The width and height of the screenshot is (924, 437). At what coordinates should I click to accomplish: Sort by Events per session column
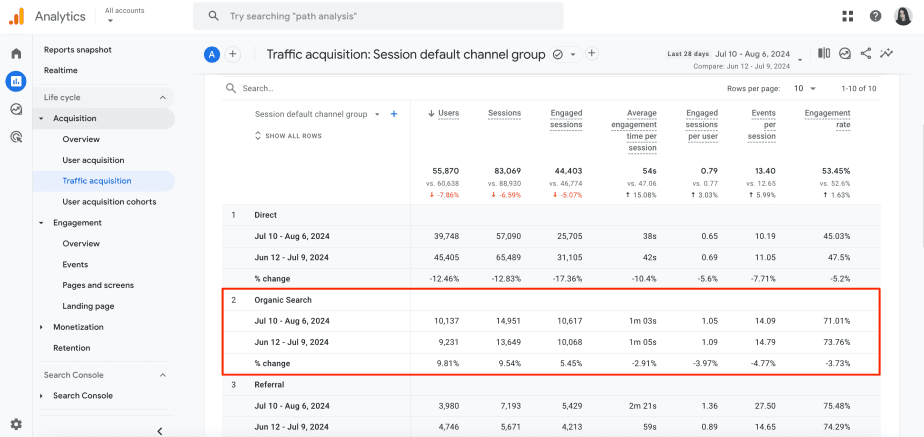[x=764, y=124]
